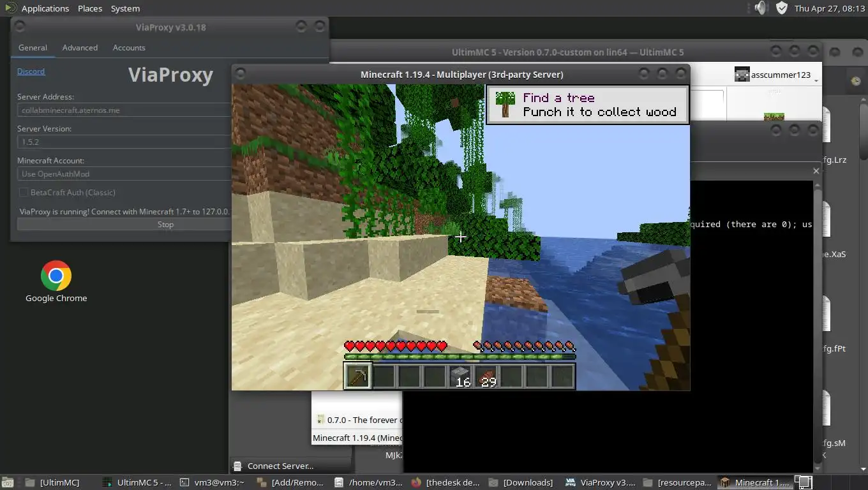Click the shield security icon in top panel
868x490 pixels.
pyautogui.click(x=782, y=8)
